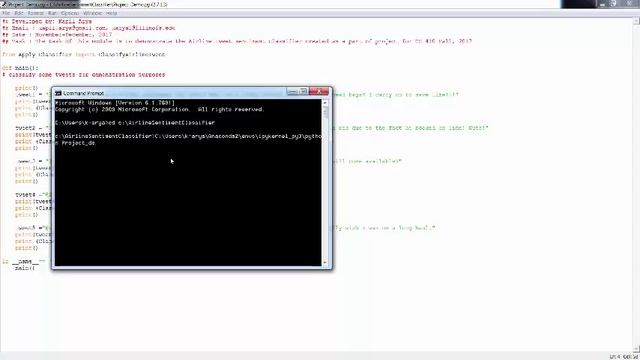Open the Help menu in IDLE
Image resolution: width=640 pixels, height=360 pixels.
111,13
